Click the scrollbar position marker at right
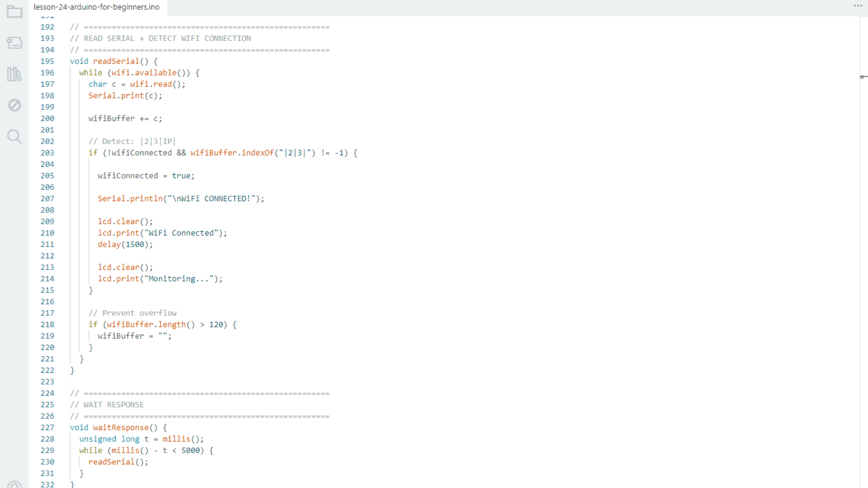 [x=863, y=77]
